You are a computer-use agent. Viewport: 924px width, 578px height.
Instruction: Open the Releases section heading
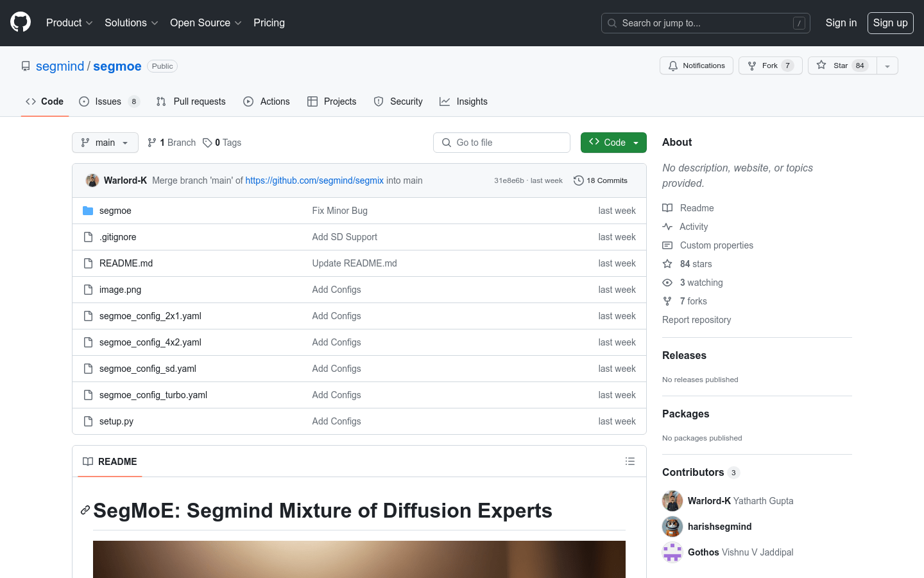coord(684,355)
